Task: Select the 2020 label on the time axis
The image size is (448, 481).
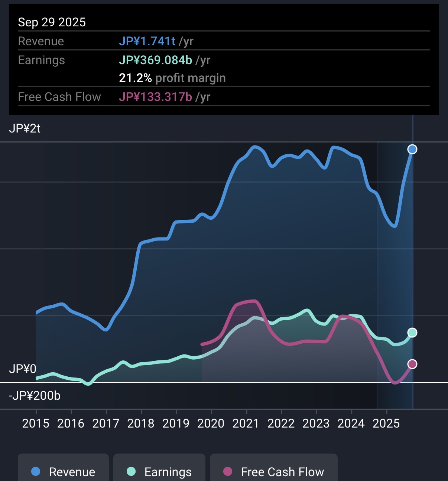Action: click(x=211, y=423)
